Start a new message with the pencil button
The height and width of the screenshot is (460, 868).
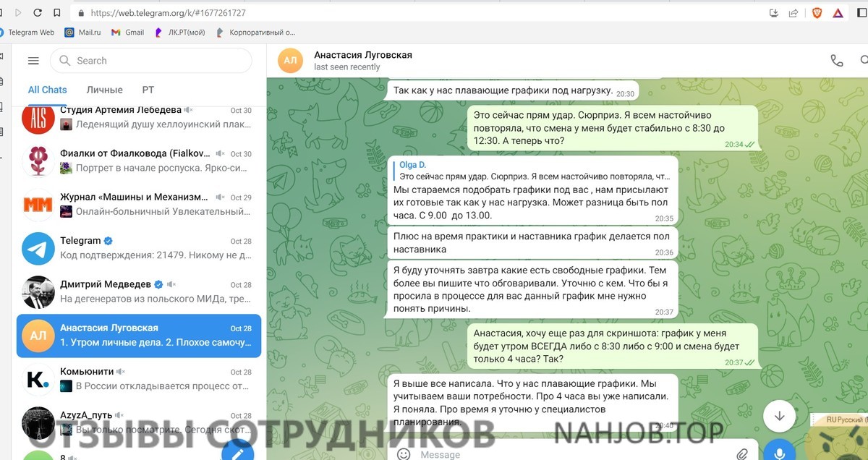pyautogui.click(x=237, y=452)
